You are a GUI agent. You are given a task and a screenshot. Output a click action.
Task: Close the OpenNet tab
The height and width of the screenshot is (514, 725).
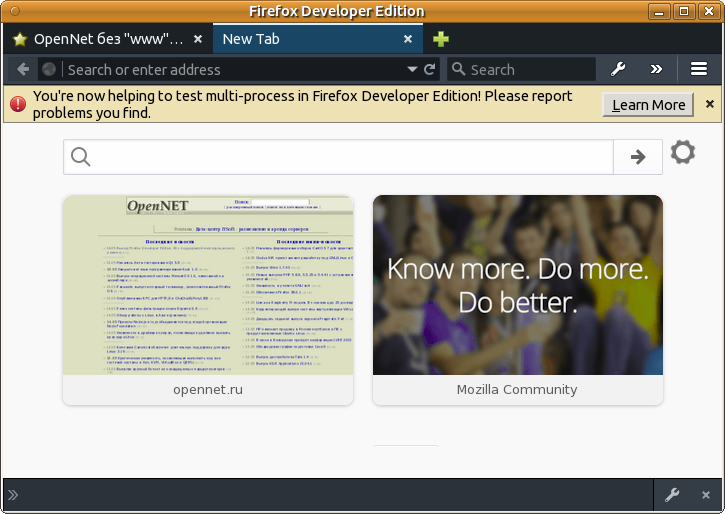tap(198, 39)
